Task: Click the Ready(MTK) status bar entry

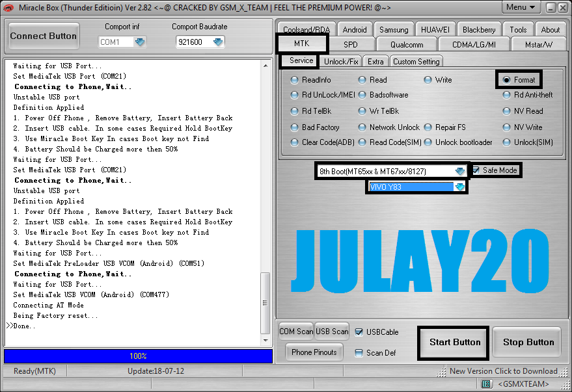Action: coord(34,371)
